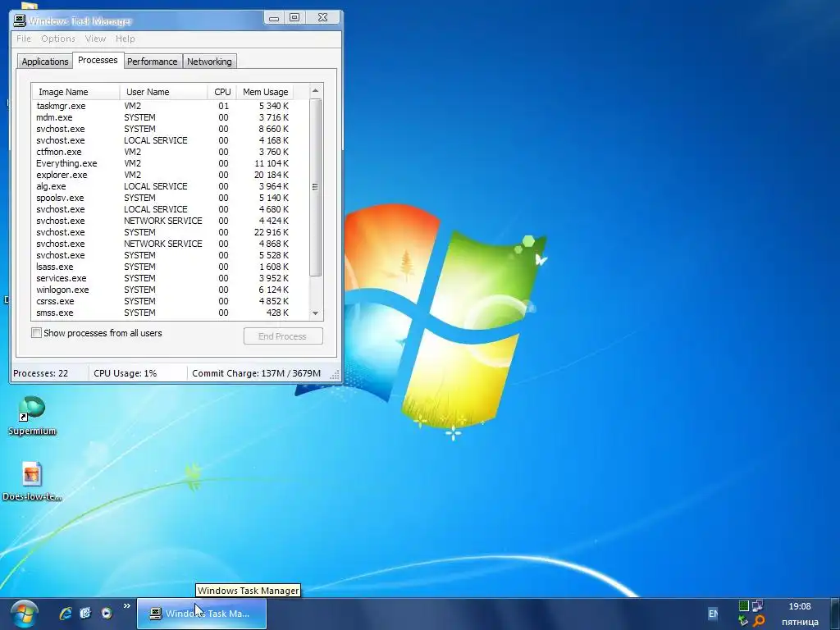The image size is (840, 630).
Task: Click the second quick launch icon next to Internet Explorer
Action: click(85, 614)
